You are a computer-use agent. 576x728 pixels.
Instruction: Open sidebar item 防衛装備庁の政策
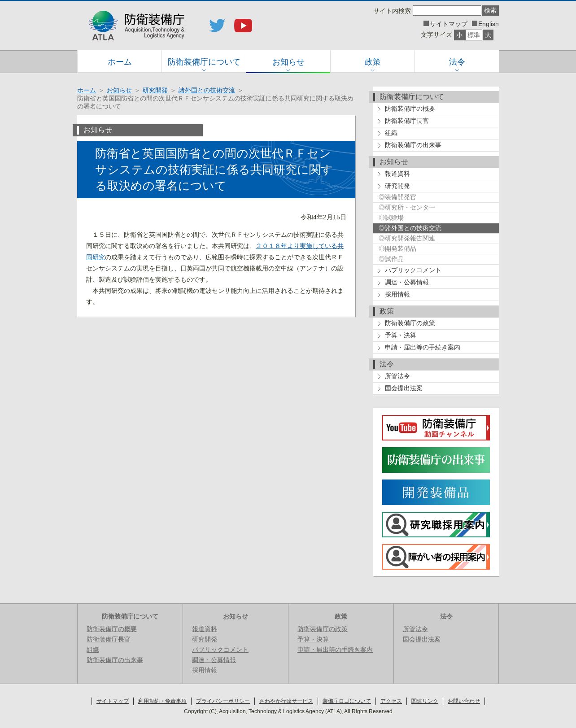pyautogui.click(x=436, y=323)
